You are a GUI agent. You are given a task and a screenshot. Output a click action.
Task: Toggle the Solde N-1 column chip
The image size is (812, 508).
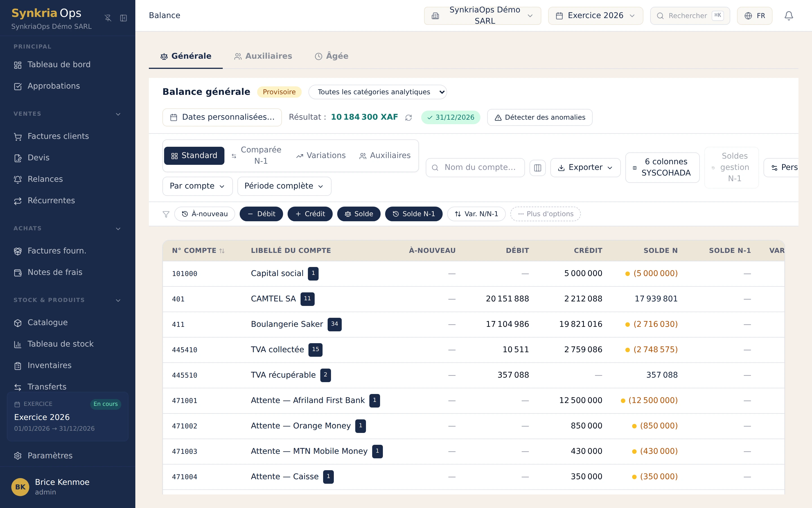[413, 214]
